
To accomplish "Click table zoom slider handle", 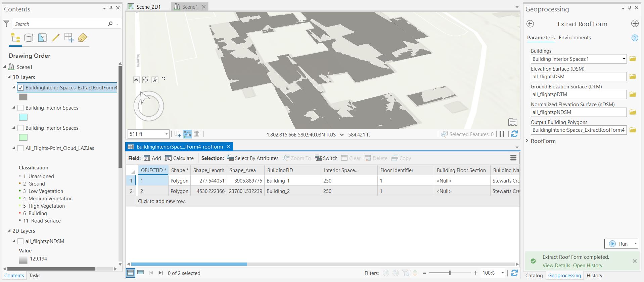I will 450,273.
